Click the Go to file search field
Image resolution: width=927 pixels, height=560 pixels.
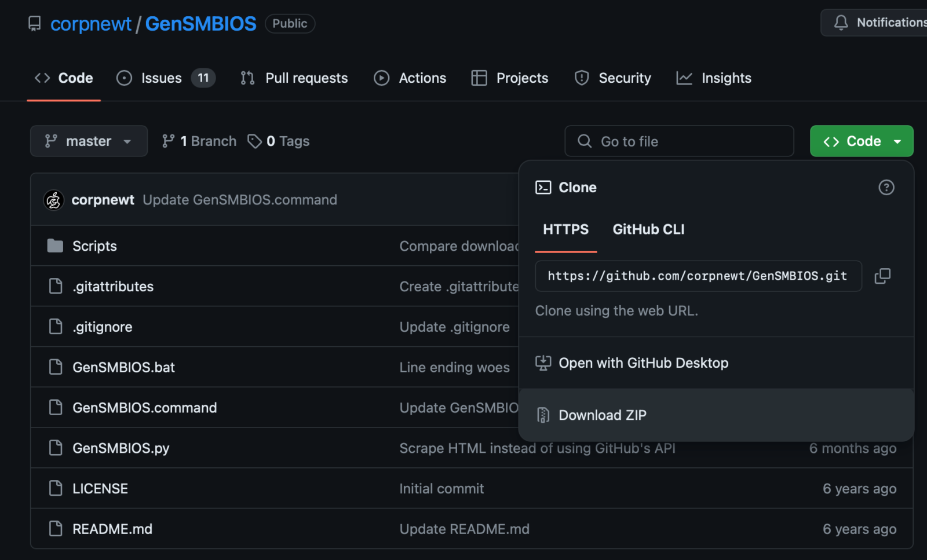679,141
